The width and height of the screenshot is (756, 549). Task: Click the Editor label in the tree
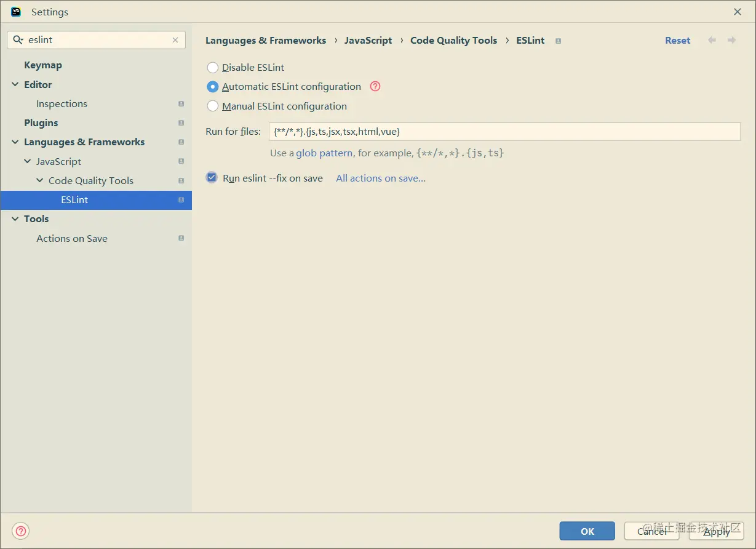pos(38,84)
